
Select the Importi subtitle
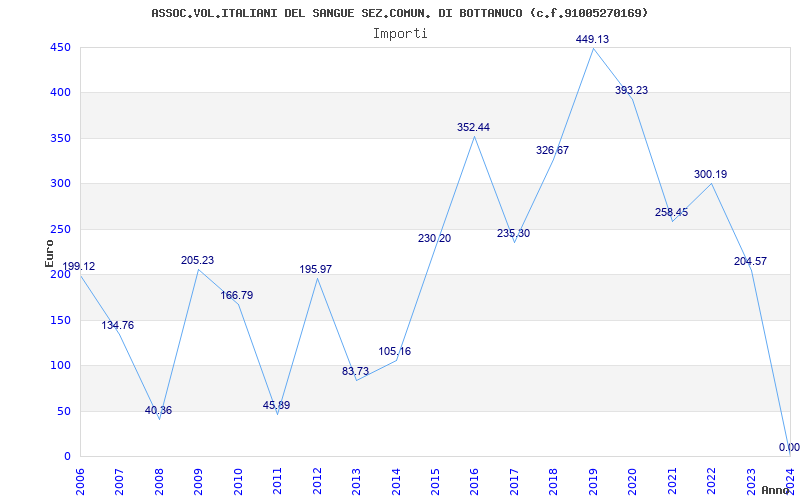pos(400,34)
